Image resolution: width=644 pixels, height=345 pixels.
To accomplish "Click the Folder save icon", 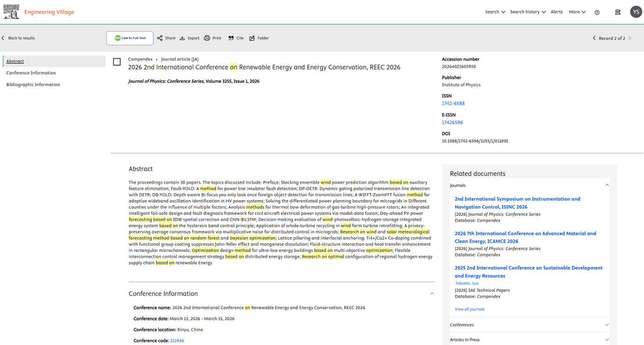I will (252, 38).
